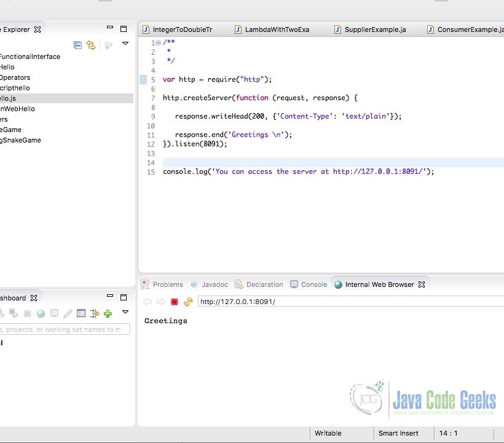Screen dimensions: 504x443
Task: Click inside the browser URL address field
Action: [x=277, y=302]
